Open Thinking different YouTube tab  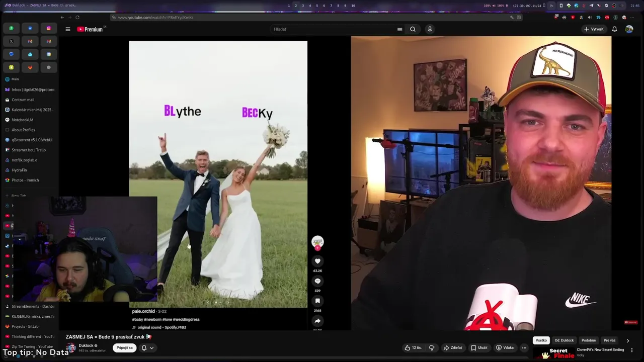[x=30, y=336]
